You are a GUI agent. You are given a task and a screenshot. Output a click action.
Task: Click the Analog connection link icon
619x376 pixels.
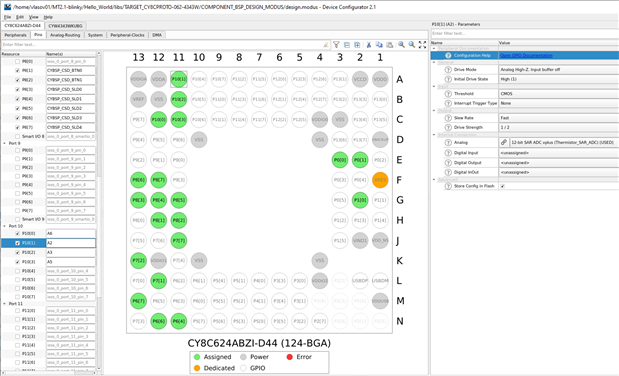[504, 142]
